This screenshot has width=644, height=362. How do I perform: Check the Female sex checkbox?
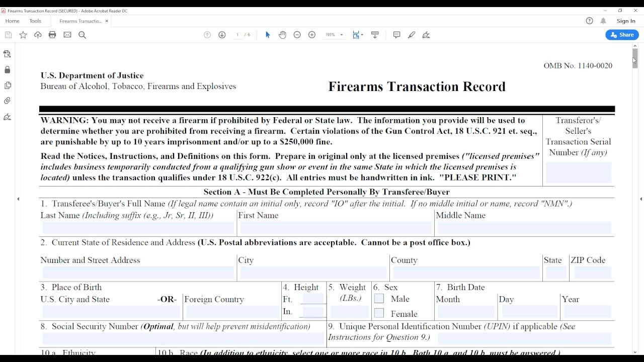click(379, 313)
